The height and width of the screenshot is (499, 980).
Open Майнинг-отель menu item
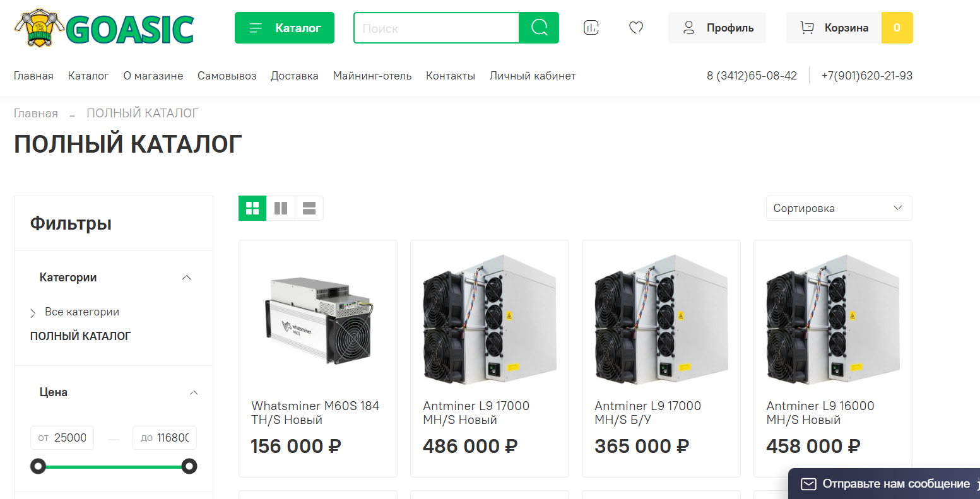(372, 76)
